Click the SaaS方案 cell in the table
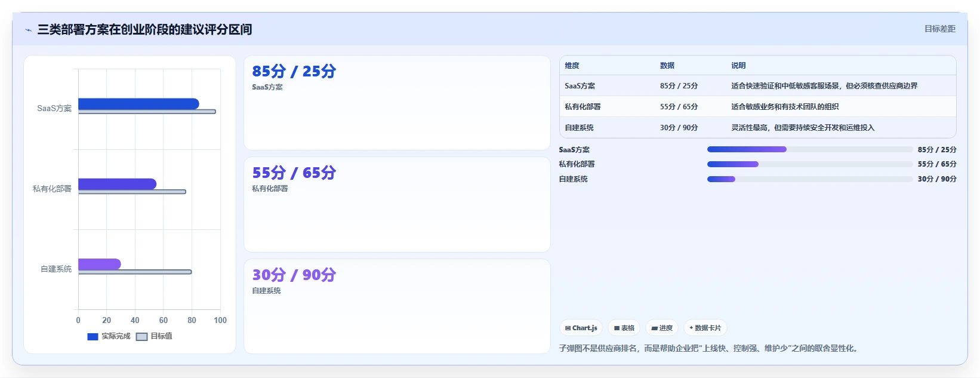The width and height of the screenshot is (980, 378). coord(580,86)
